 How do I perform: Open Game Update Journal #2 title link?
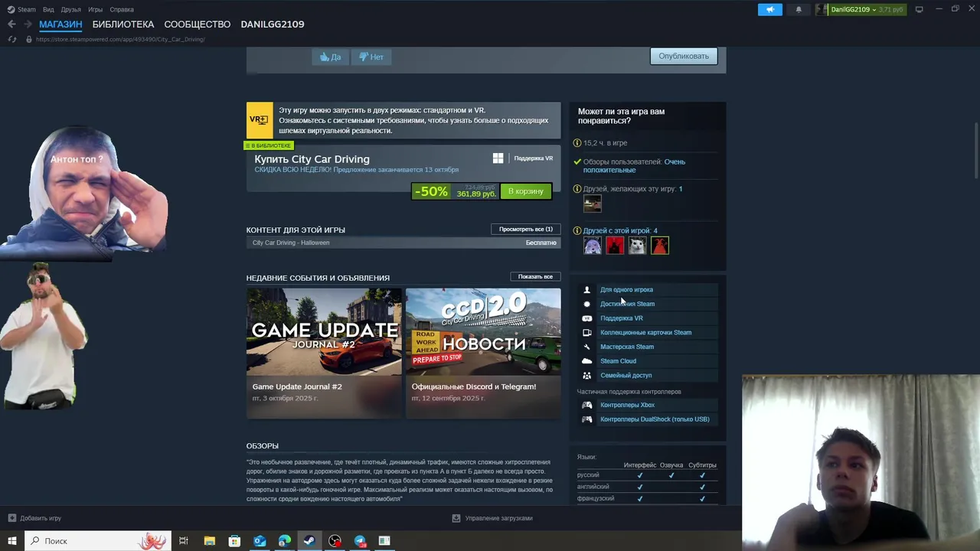pyautogui.click(x=297, y=386)
